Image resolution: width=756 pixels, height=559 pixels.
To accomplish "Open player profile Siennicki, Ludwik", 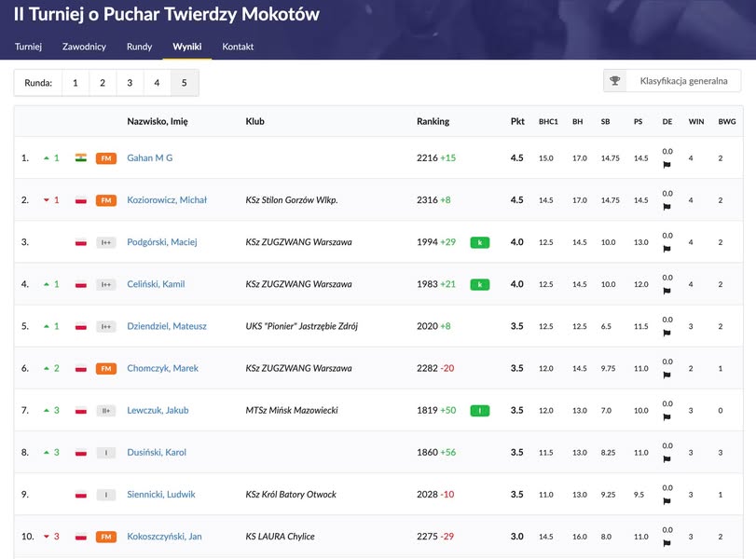I will pyautogui.click(x=161, y=495).
